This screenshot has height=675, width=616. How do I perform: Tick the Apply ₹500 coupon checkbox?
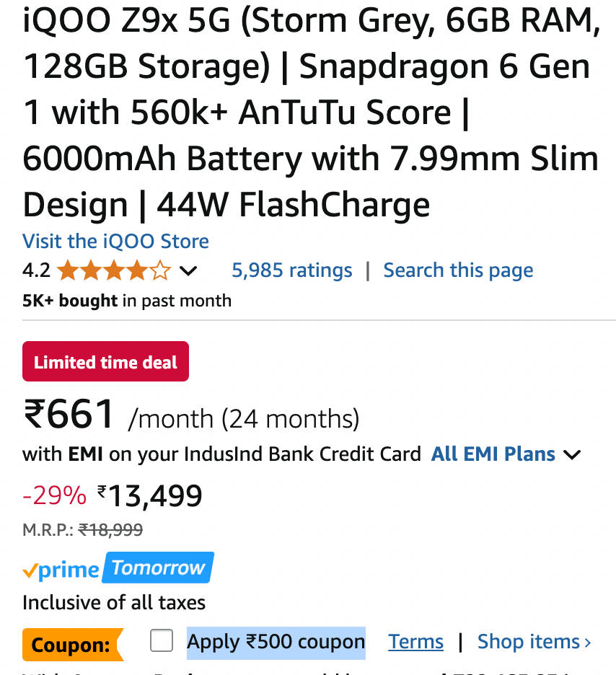tap(162, 640)
